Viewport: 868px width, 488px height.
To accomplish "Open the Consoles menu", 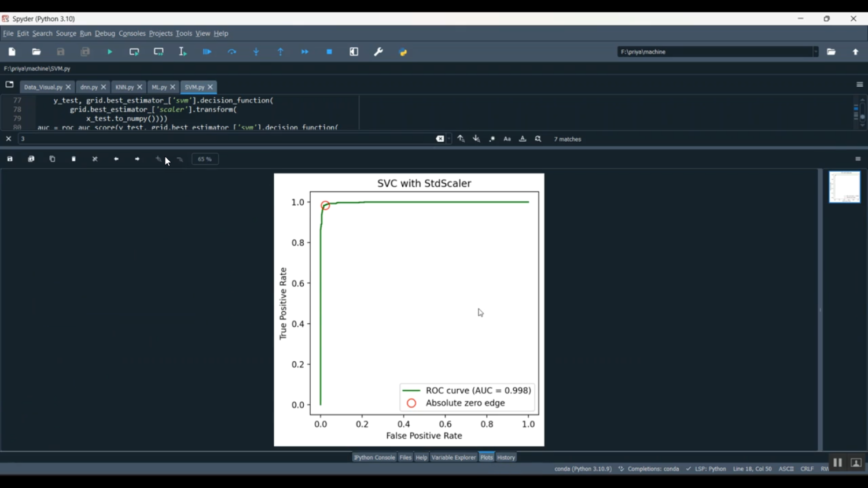I will (132, 34).
